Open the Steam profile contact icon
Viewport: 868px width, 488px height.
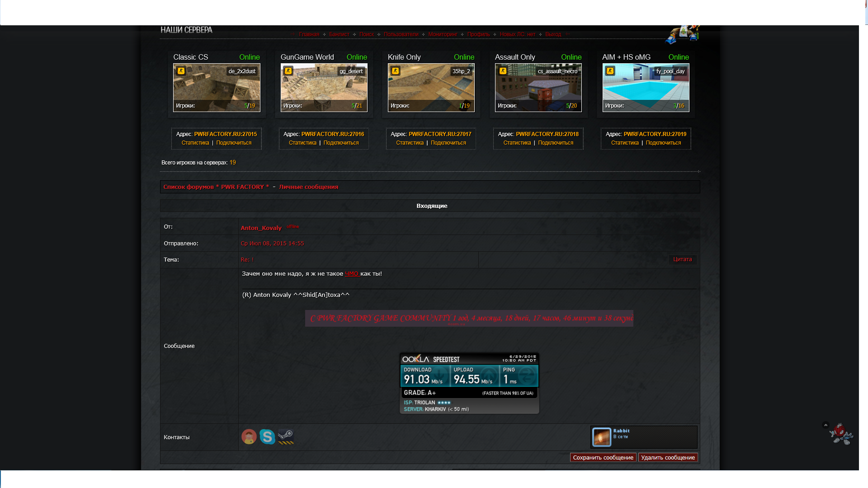pyautogui.click(x=286, y=436)
